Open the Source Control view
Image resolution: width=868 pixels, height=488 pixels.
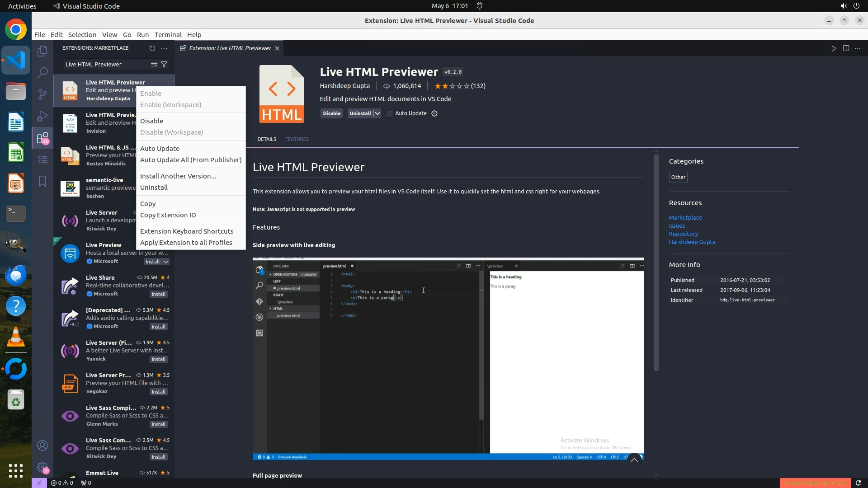42,94
